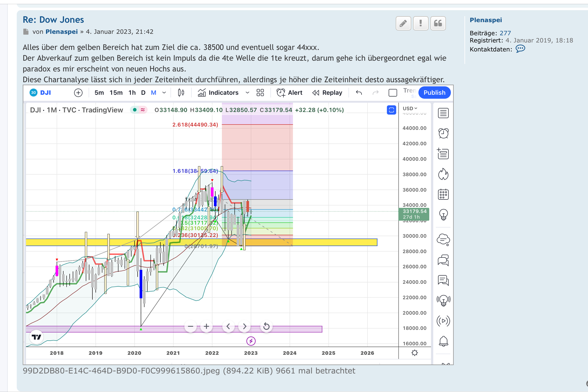Open candlestick chart type selector
The width and height of the screenshot is (588, 392).
[181, 93]
